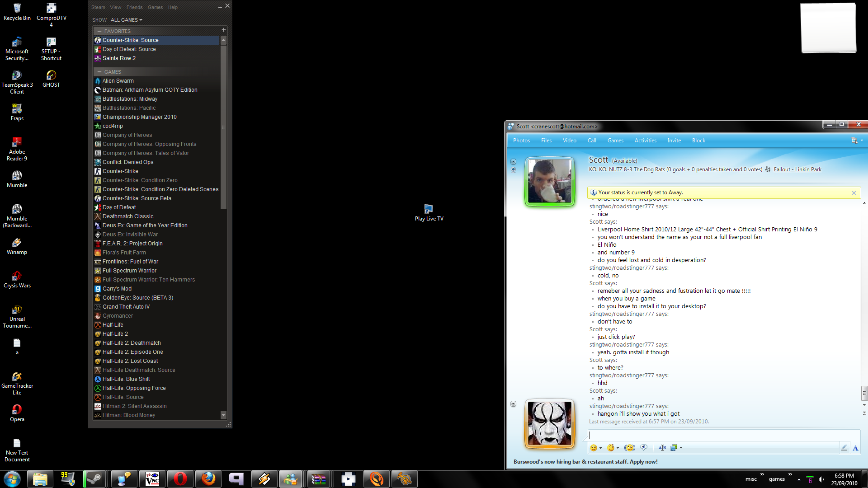Open the Activities menu in chat
Image resolution: width=868 pixels, height=488 pixels.
tap(645, 141)
